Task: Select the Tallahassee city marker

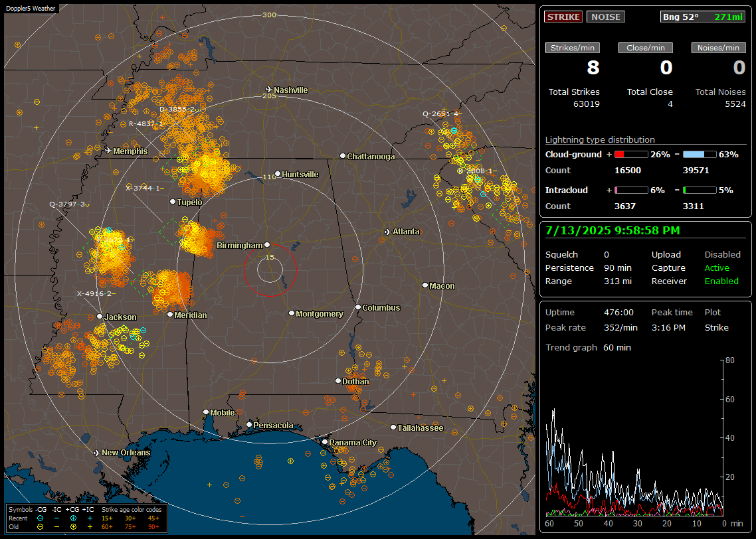Action: point(393,427)
